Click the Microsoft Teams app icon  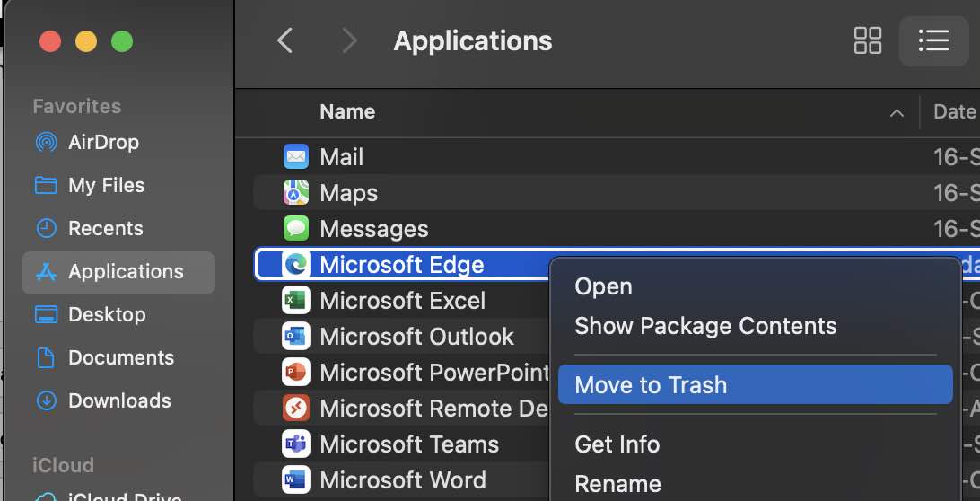pyautogui.click(x=296, y=444)
